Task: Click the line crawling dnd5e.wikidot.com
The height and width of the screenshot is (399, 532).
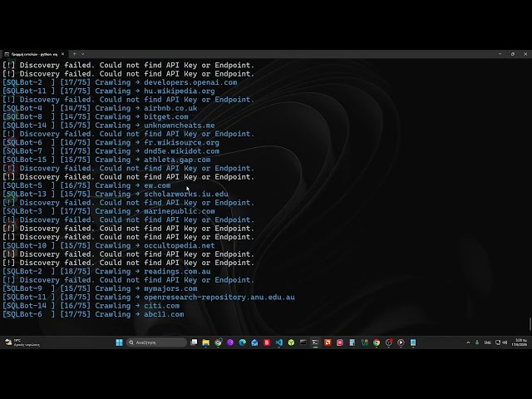Action: 111,151
